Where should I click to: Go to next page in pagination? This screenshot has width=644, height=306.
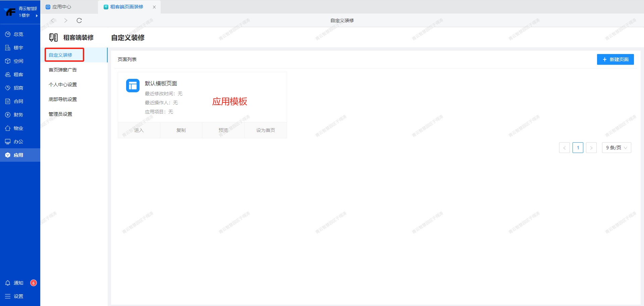pos(591,148)
